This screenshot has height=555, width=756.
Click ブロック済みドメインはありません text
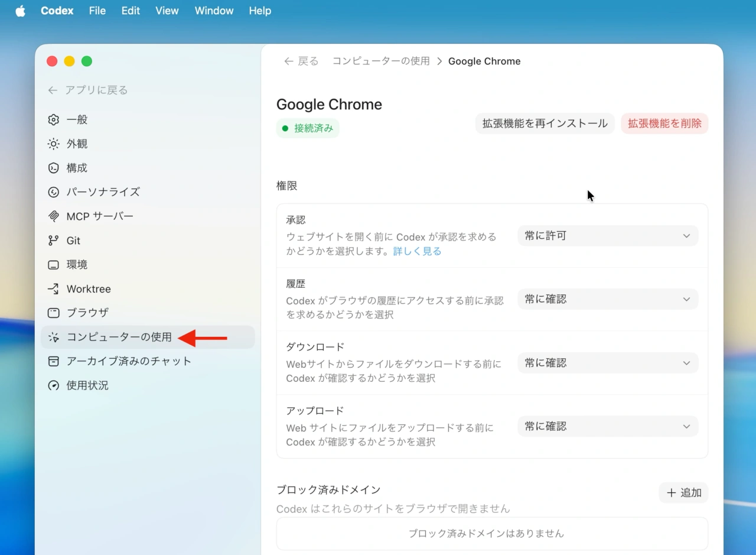(x=486, y=534)
